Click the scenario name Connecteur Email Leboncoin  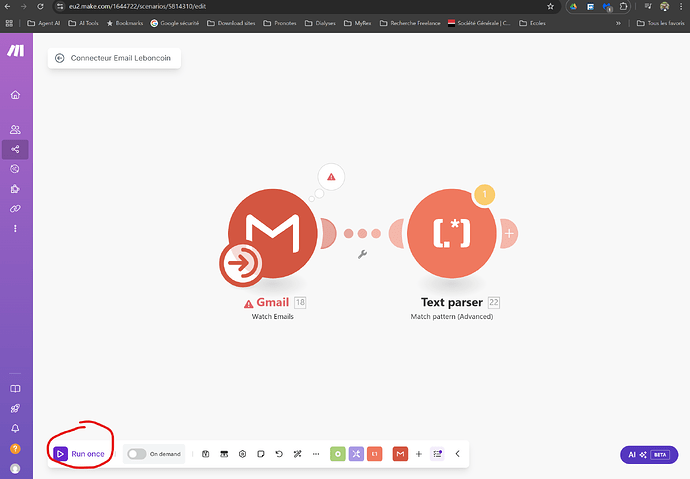tap(121, 58)
